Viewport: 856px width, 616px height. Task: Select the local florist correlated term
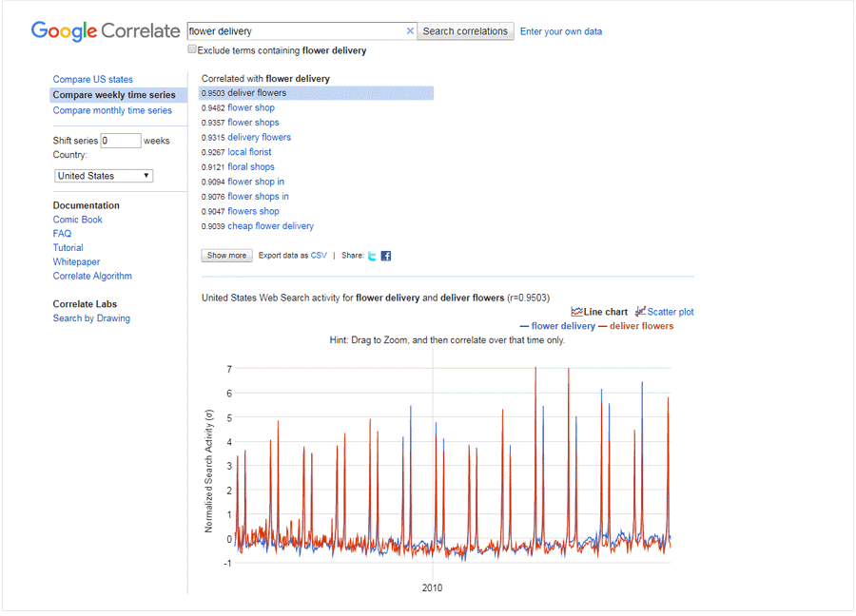(249, 152)
